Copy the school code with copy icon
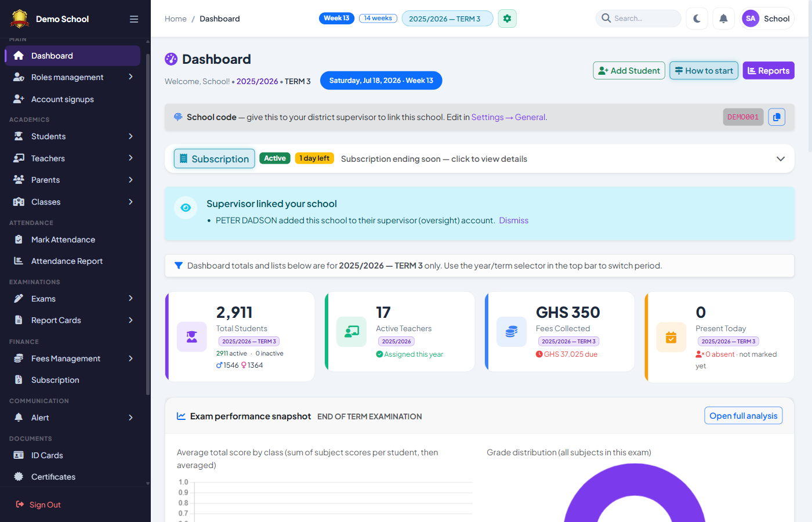812x522 pixels. click(777, 117)
